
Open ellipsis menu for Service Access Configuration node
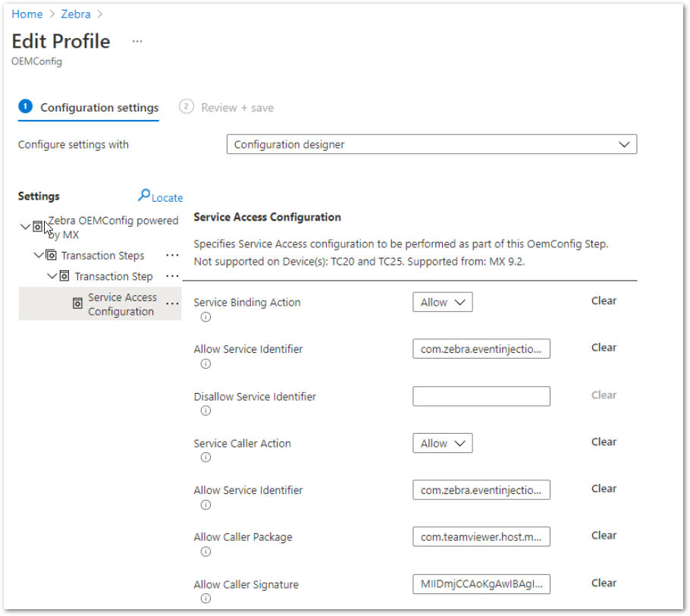pyautogui.click(x=172, y=303)
